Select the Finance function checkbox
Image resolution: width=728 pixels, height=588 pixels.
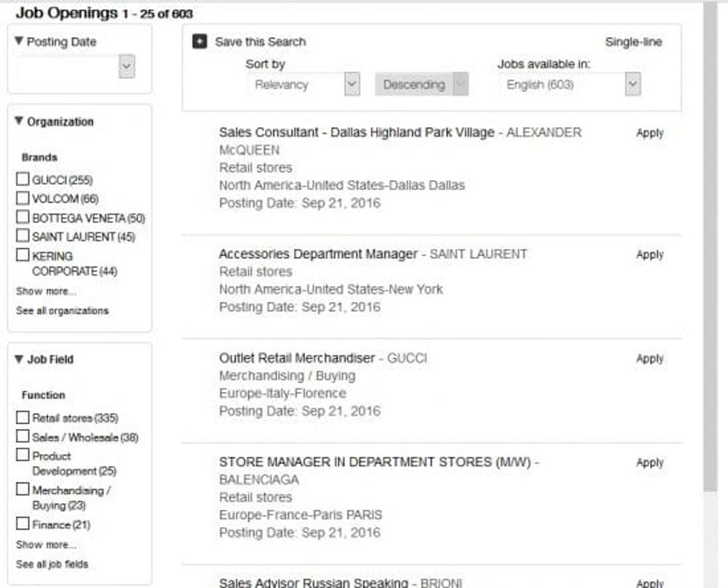coord(23,524)
